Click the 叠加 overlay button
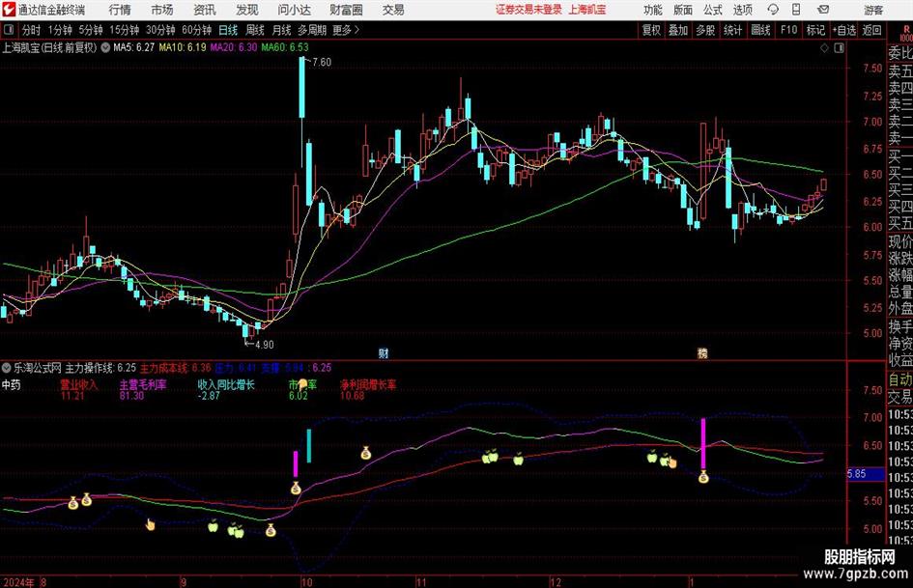 (678, 30)
